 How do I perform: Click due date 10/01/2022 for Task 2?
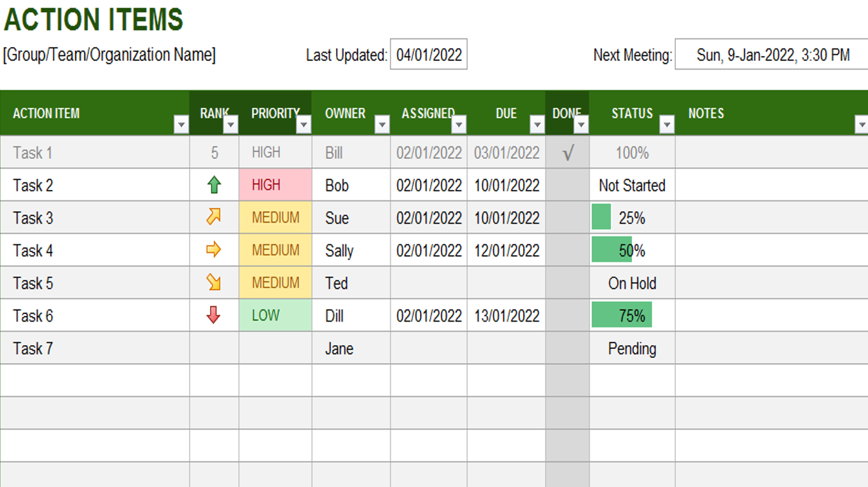click(507, 185)
